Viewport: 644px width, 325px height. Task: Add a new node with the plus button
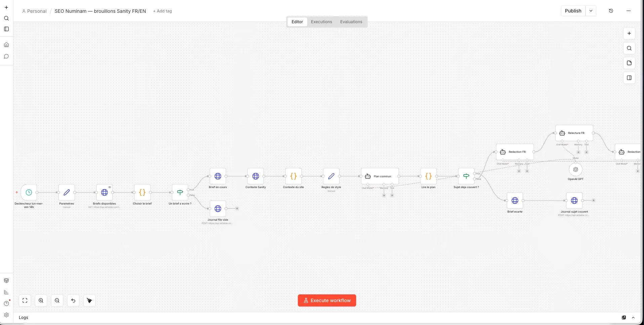pos(629,33)
